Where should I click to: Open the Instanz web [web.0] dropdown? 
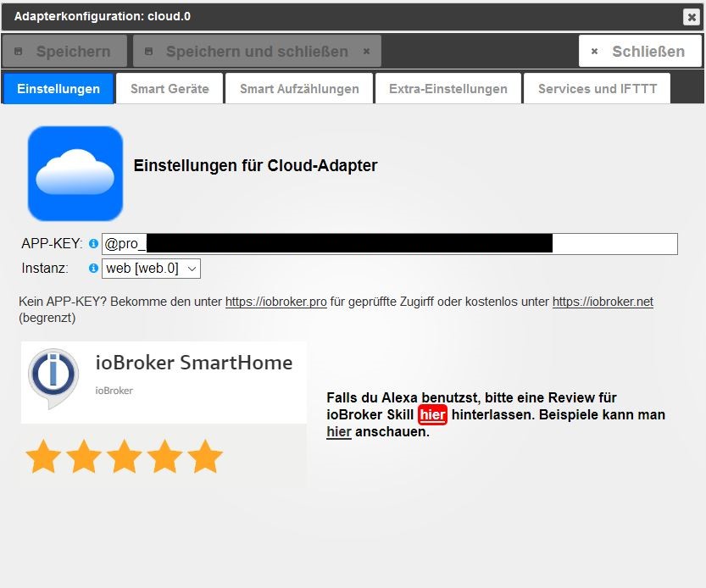(x=151, y=269)
